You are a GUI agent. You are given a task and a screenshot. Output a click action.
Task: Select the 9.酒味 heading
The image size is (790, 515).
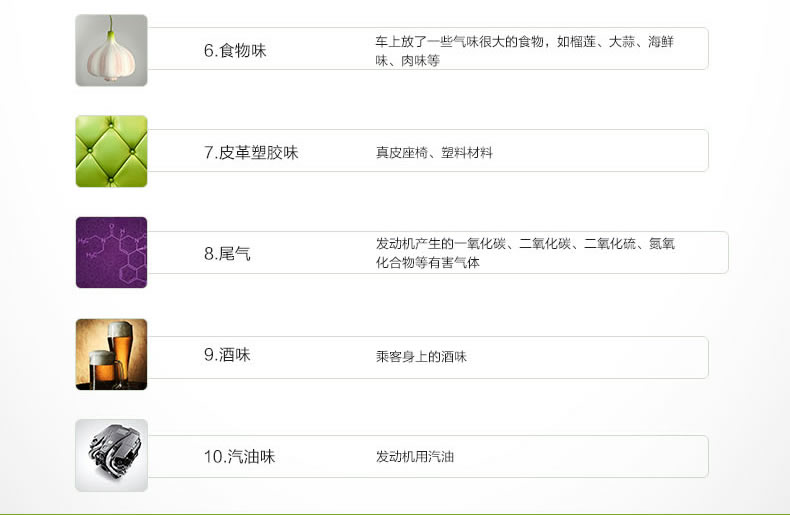(227, 355)
